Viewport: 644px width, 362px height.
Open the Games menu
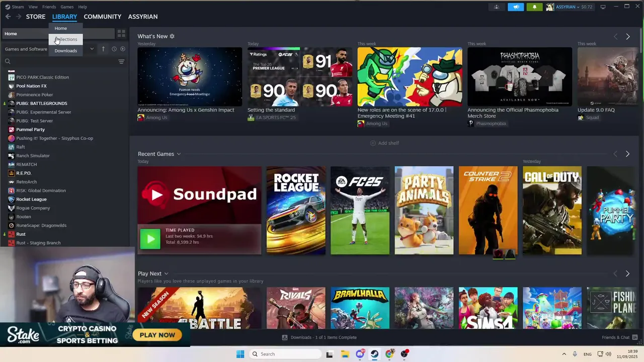coord(67,7)
